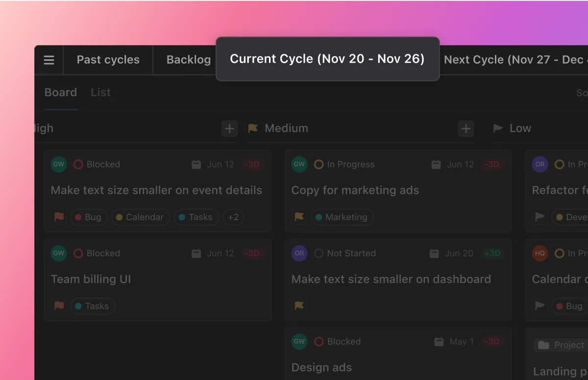
Task: Select the Marketing tag
Action: [x=342, y=217]
